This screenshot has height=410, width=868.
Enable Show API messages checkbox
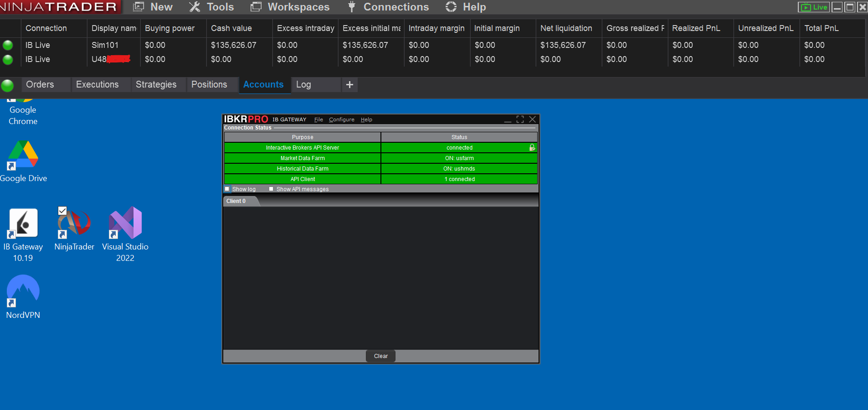[x=271, y=189]
